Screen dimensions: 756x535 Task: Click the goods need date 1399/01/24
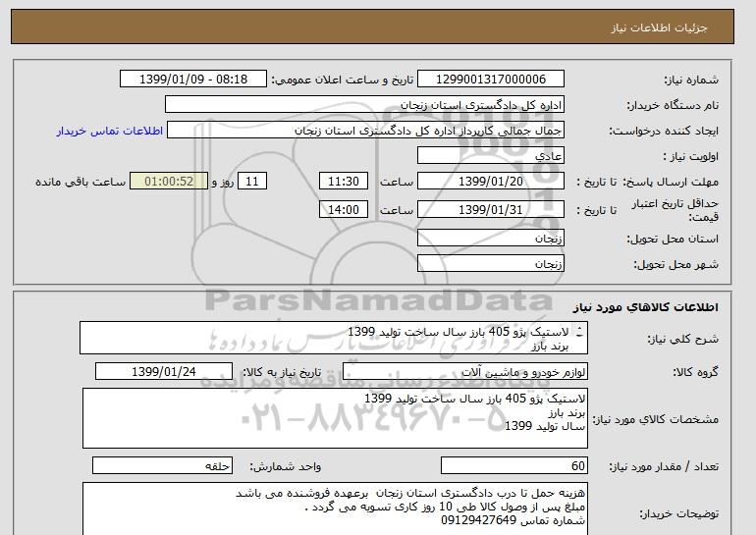tap(164, 372)
